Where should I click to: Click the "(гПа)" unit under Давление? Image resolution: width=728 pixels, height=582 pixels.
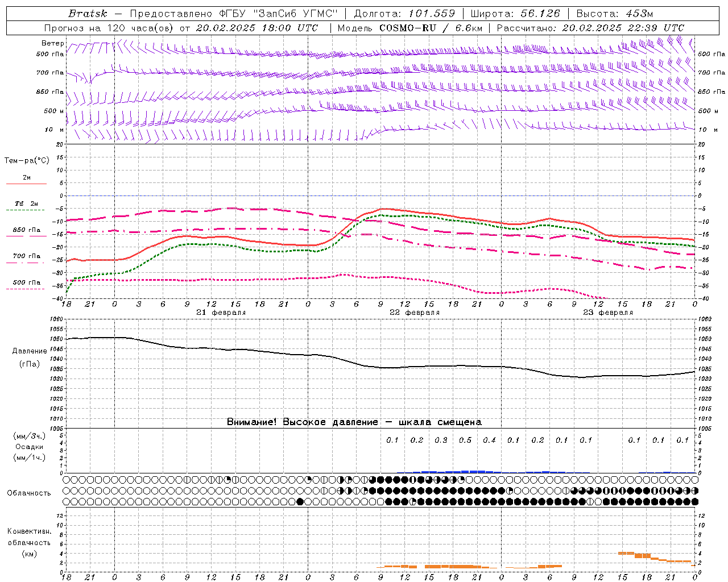[30, 364]
